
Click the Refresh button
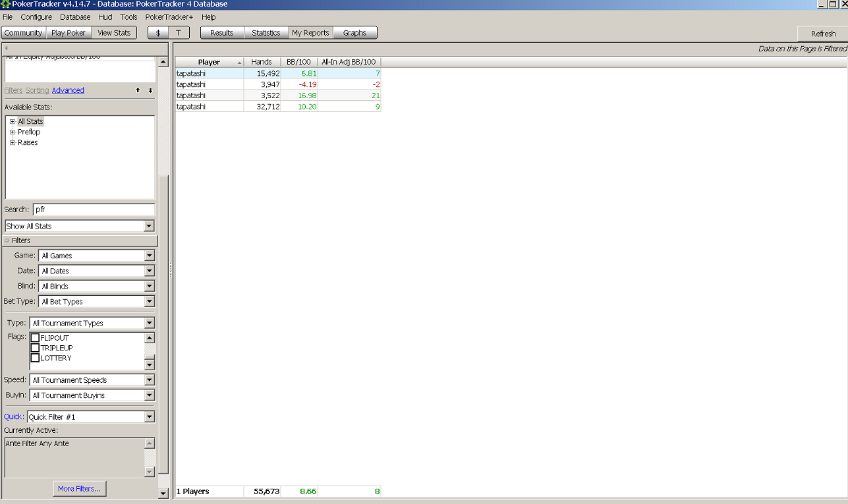pos(823,34)
